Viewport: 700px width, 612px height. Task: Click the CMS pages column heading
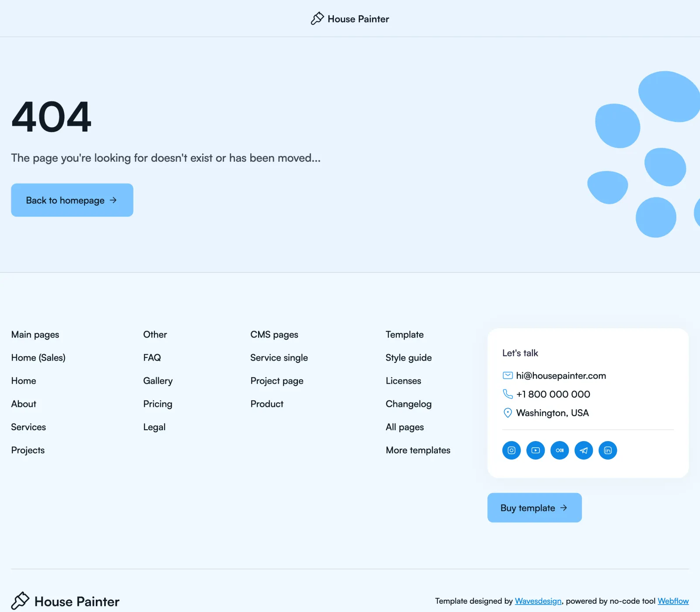click(274, 334)
